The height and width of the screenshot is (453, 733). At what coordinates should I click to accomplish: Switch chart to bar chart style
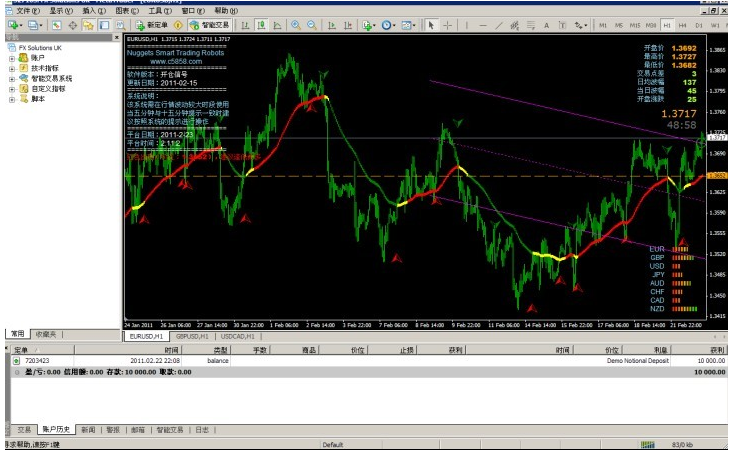tap(245, 25)
